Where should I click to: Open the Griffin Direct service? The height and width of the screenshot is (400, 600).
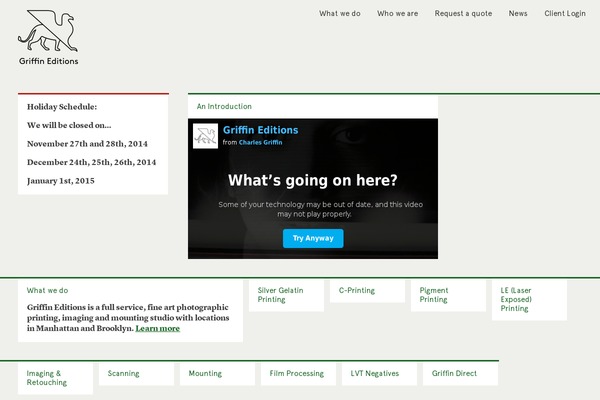click(x=460, y=374)
